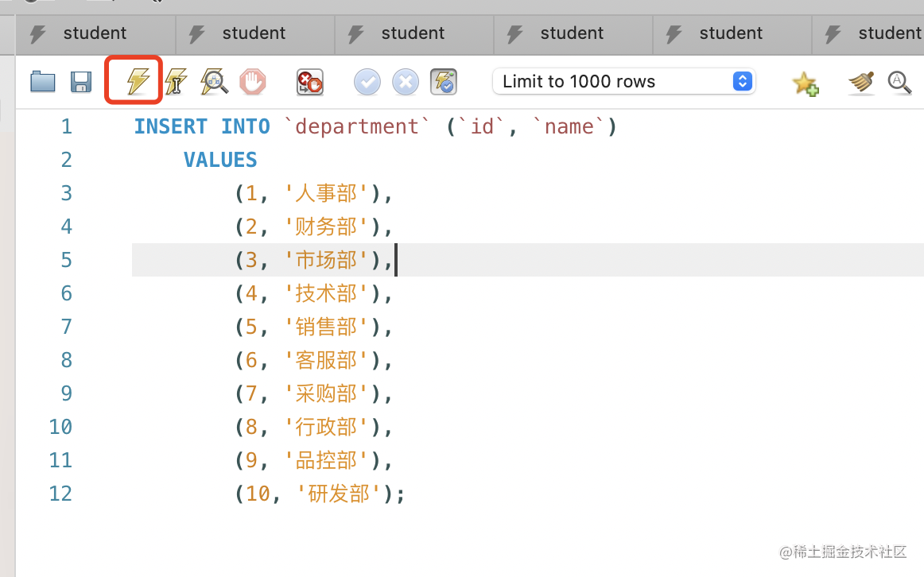
Task: Execute the statement under the cursor
Action: point(175,81)
